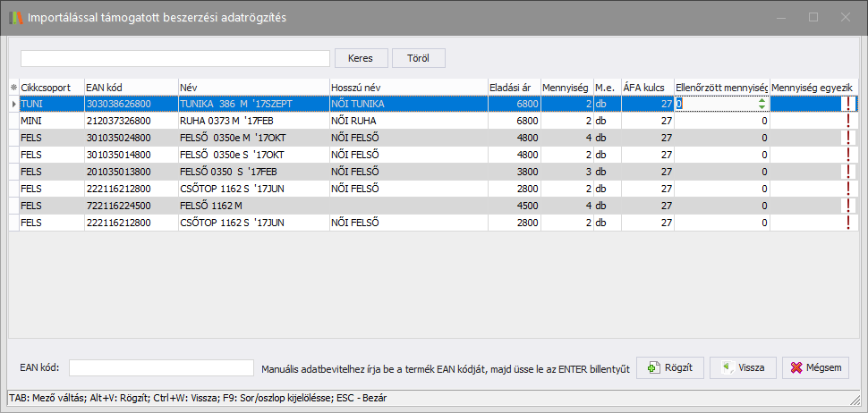868x413 pixels.
Task: Click the red warning icon in the FELSŐ 0350e M row
Action: point(848,138)
